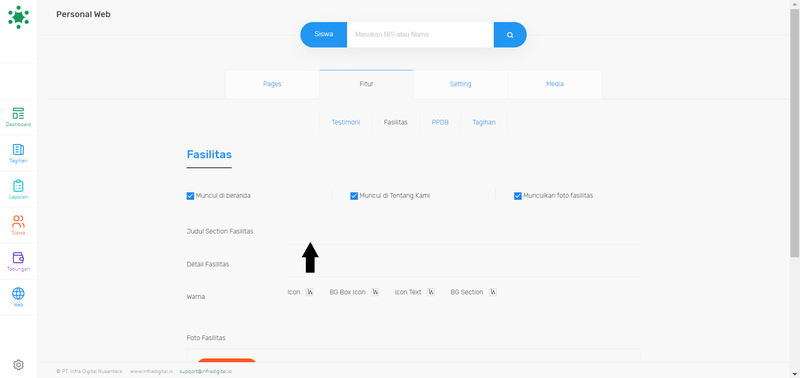Click the green star logo at top-left

pos(18,17)
